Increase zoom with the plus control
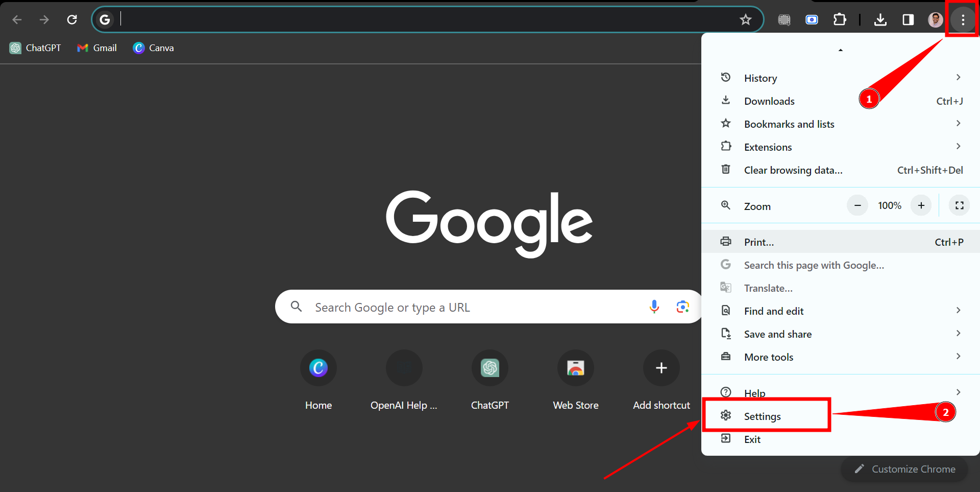The height and width of the screenshot is (492, 980). 921,205
